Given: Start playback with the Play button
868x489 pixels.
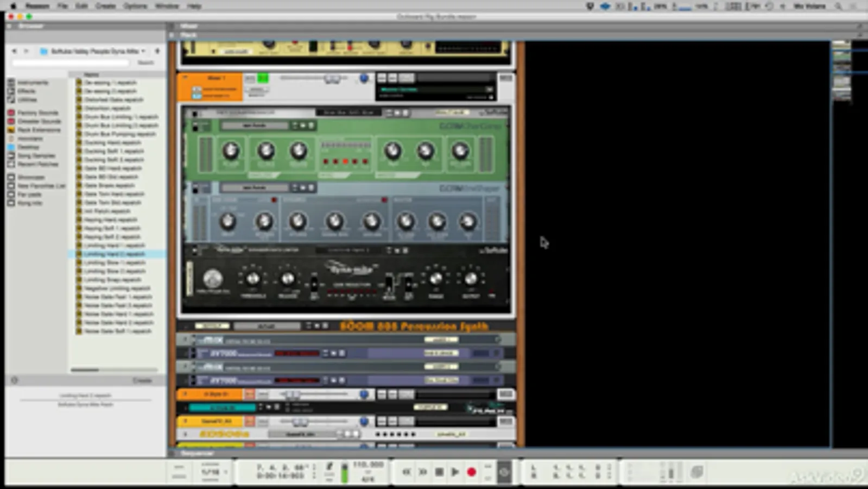Looking at the screenshot, I should 455,472.
